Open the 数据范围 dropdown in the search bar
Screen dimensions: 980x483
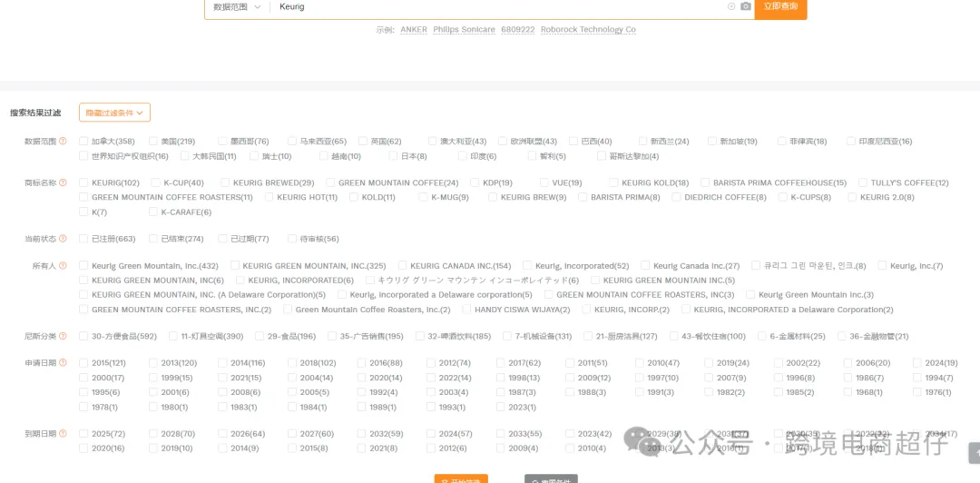click(237, 6)
